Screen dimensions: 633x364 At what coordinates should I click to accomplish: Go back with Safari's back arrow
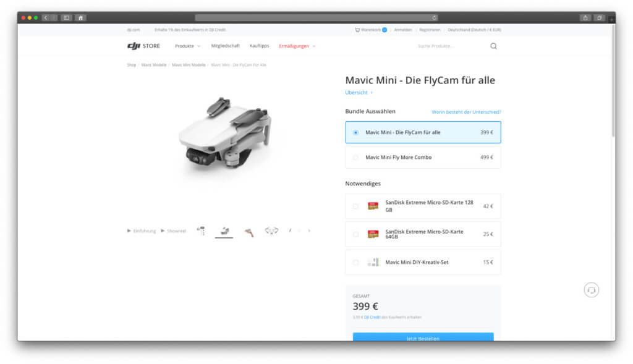(x=46, y=18)
